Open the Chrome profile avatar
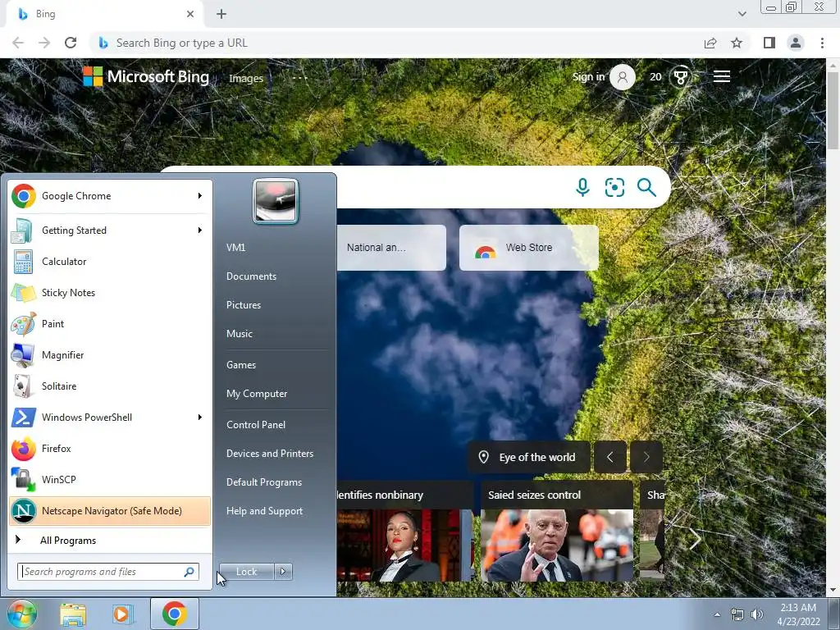This screenshot has height=630, width=840. click(796, 43)
